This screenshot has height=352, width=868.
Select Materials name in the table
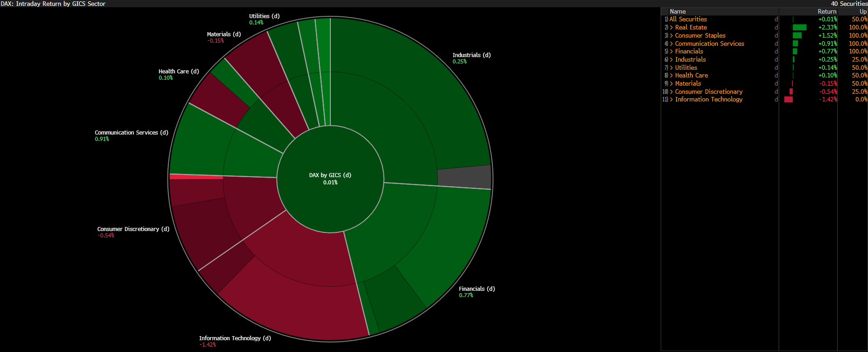[688, 84]
